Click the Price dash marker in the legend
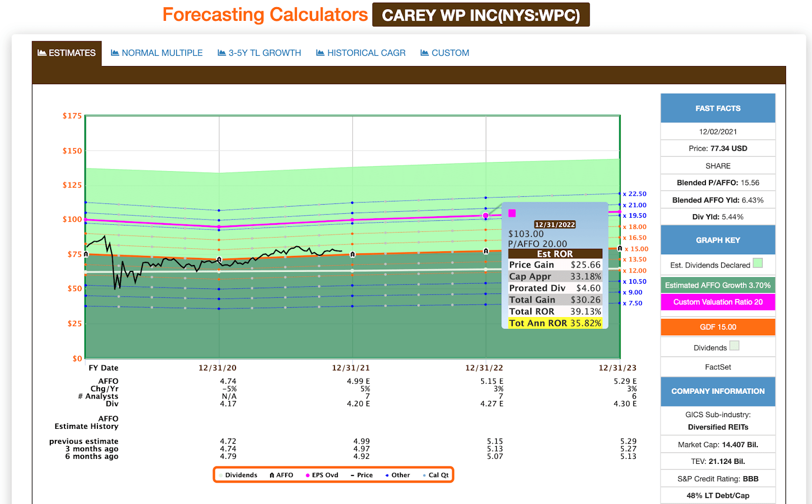 353,475
